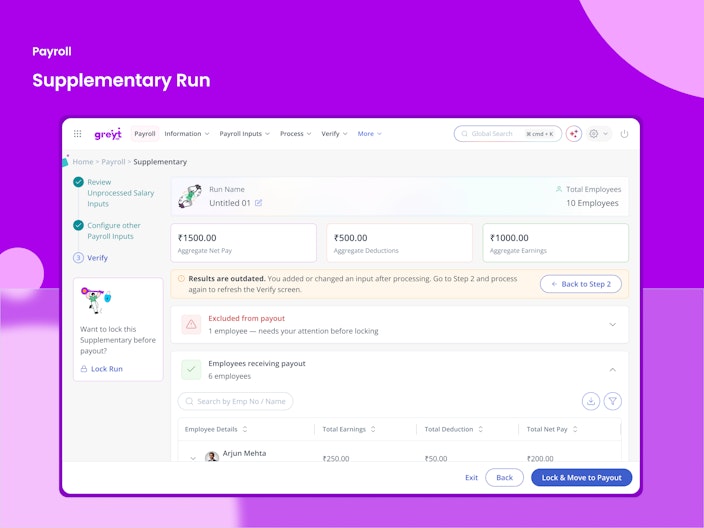Click the green check icon for employees receiving payout
Viewport: 704px width, 528px height.
[191, 370]
